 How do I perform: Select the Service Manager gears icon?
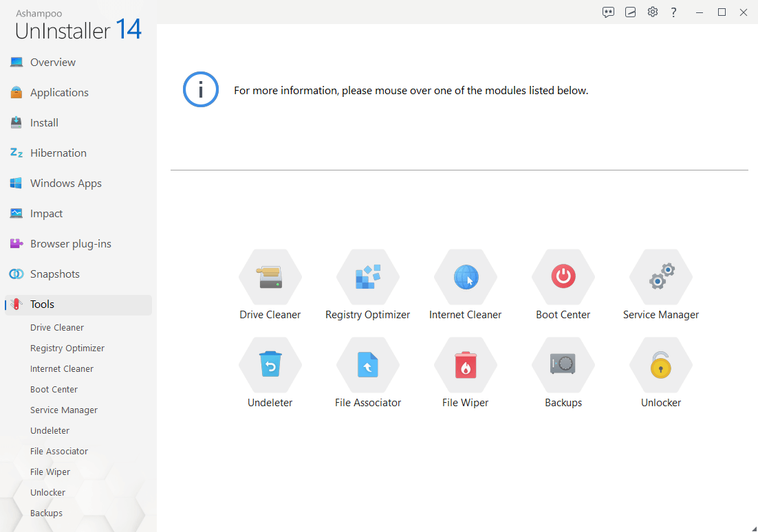[x=661, y=277]
